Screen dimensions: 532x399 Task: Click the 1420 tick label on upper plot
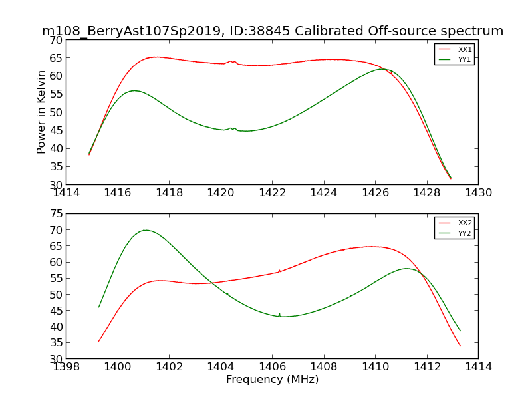tap(221, 193)
